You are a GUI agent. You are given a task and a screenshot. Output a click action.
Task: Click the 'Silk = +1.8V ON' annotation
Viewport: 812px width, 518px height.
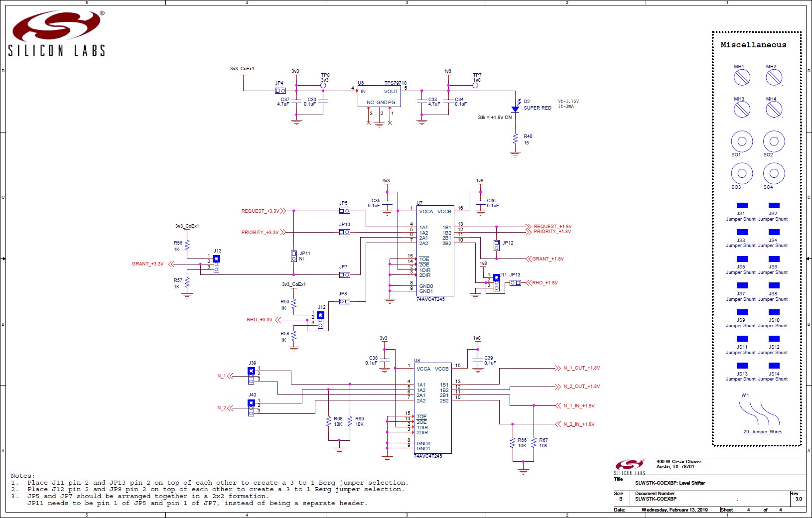495,118
